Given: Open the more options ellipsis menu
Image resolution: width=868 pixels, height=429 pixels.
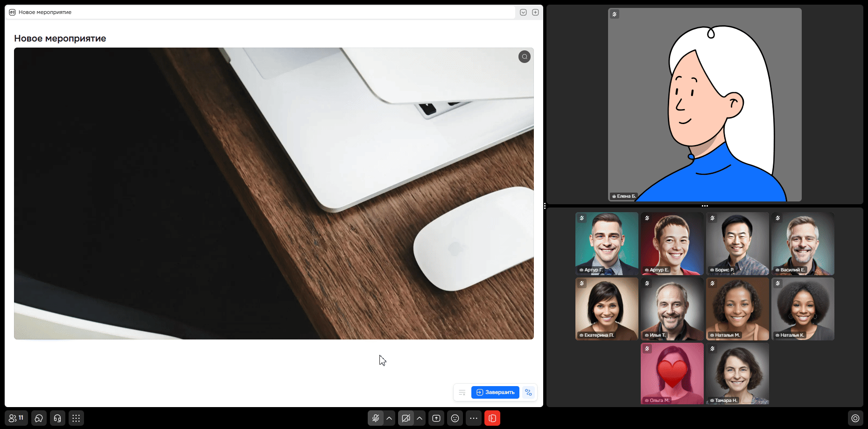Looking at the screenshot, I should tap(474, 418).
